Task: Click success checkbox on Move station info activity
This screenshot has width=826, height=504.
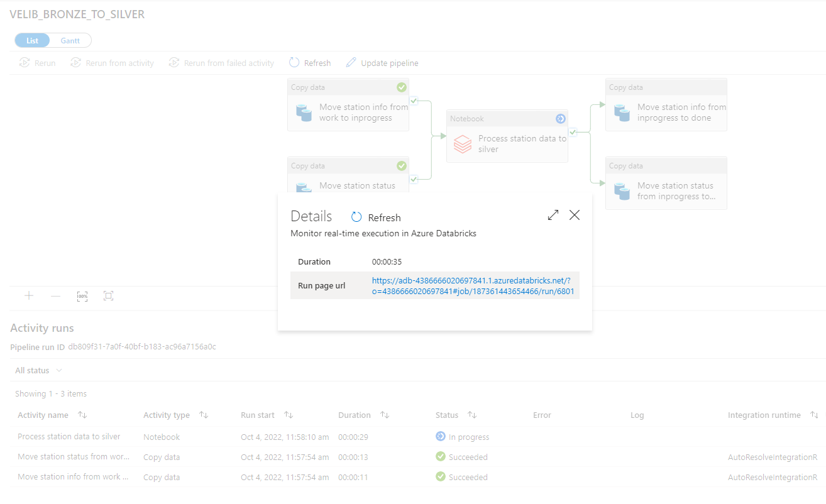Action: coord(414,101)
